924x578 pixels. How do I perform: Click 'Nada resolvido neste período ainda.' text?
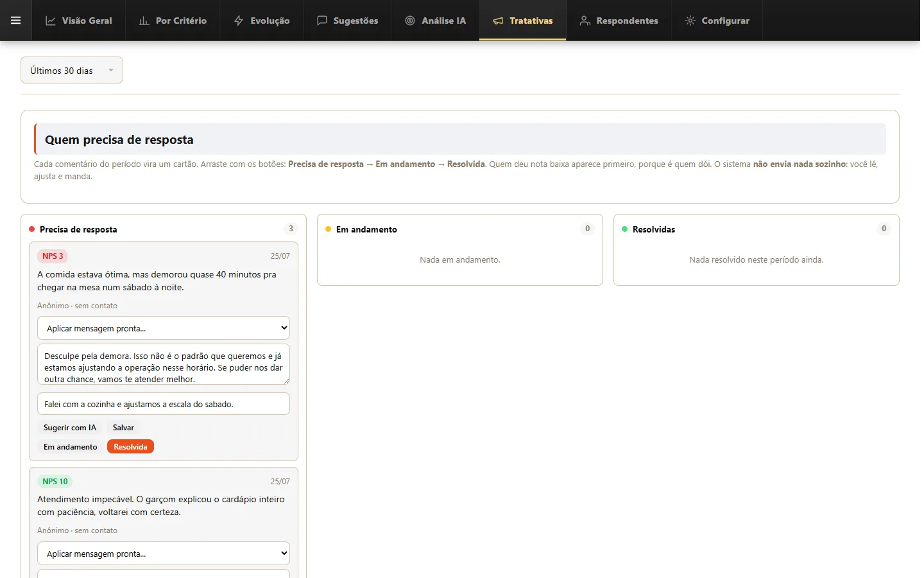click(757, 260)
